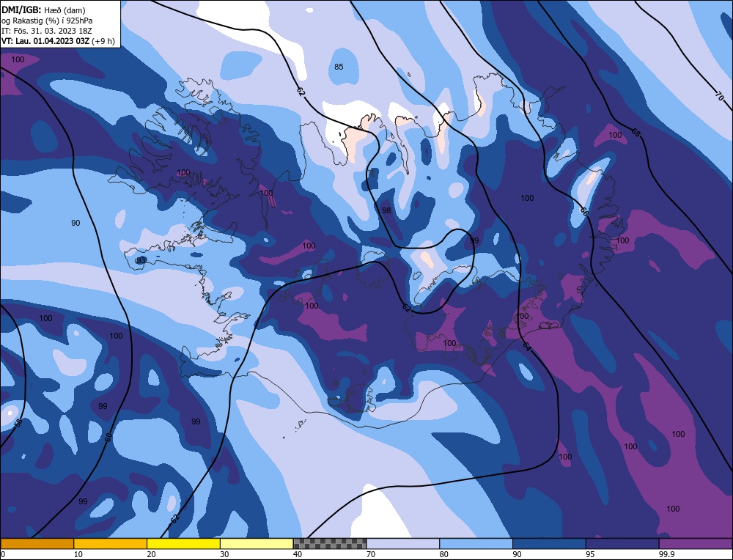Screen dimensions: 733x560
Task: Click the legend tick label '30'
Action: point(224,554)
